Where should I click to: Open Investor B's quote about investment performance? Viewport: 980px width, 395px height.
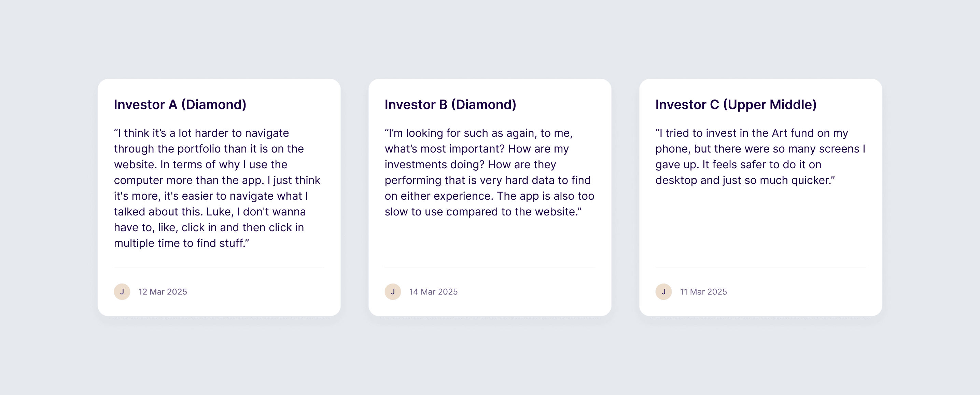click(489, 172)
